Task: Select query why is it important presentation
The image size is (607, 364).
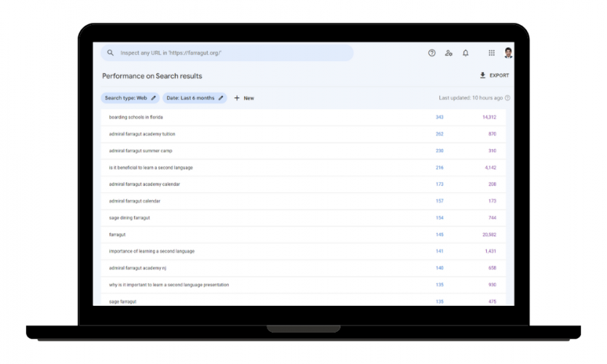Action: point(169,285)
